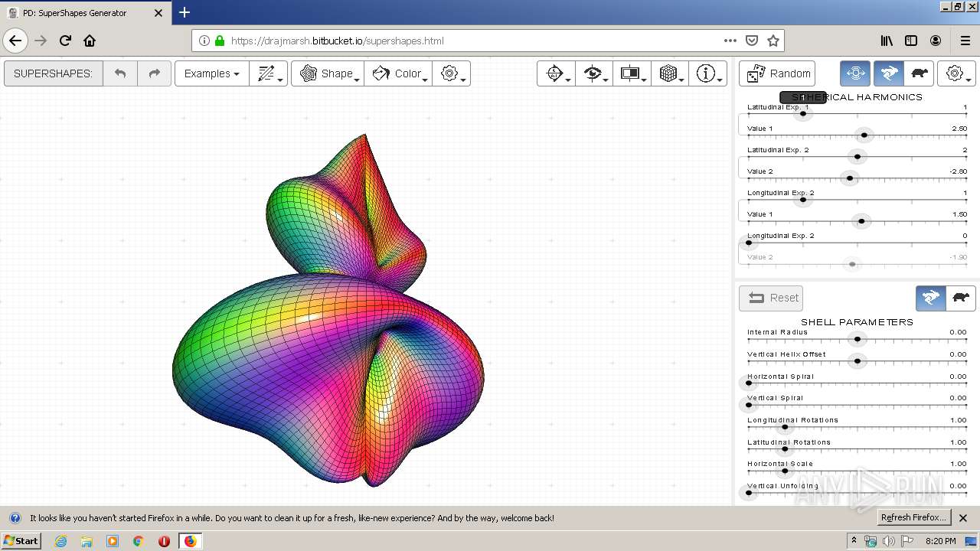980x551 pixels.
Task: Click the Internal Radius slider handle
Action: click(857, 339)
